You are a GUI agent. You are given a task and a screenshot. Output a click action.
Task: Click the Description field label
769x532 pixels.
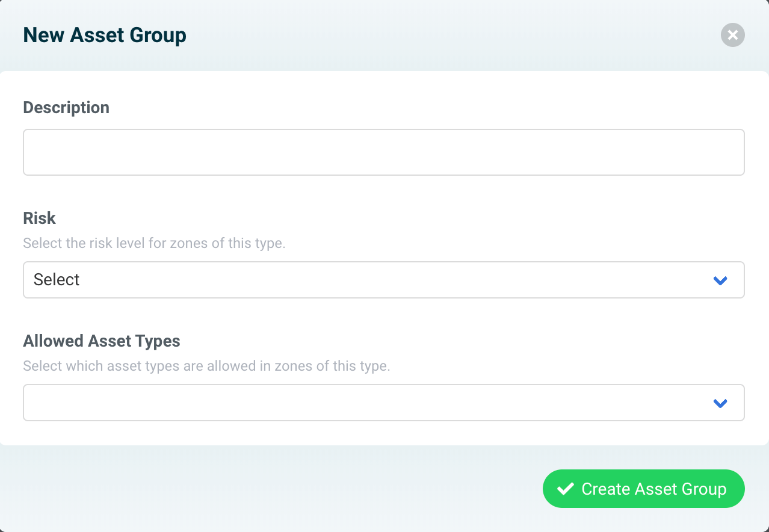66,107
